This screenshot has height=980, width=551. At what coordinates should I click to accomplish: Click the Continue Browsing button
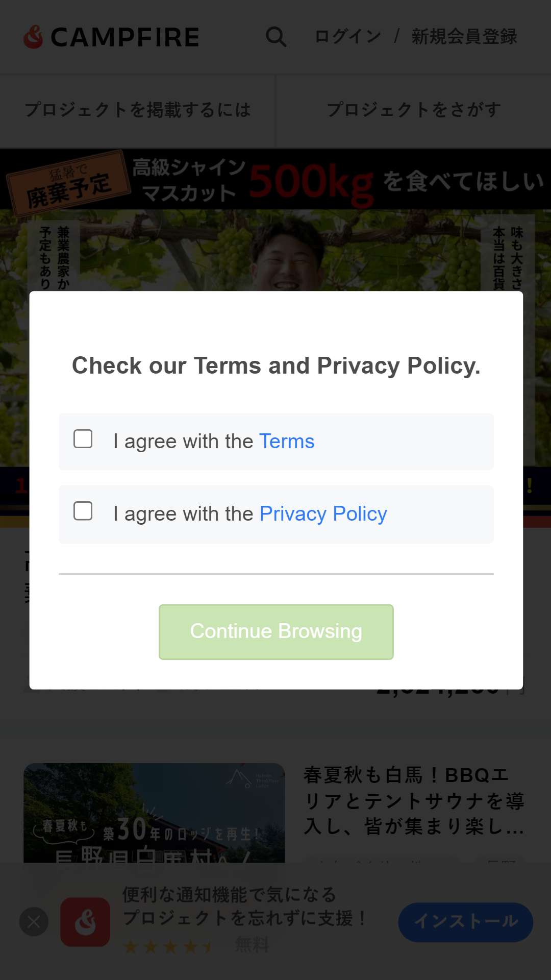tap(276, 632)
